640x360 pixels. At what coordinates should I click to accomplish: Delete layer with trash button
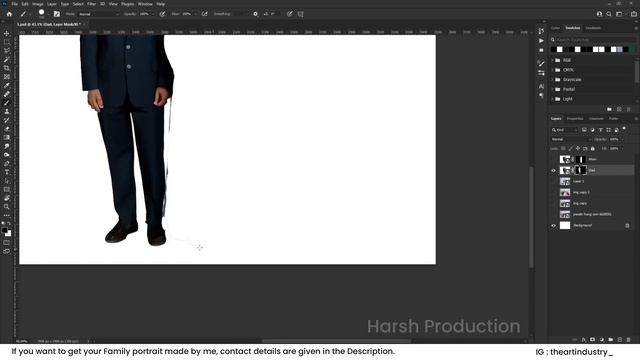629,340
